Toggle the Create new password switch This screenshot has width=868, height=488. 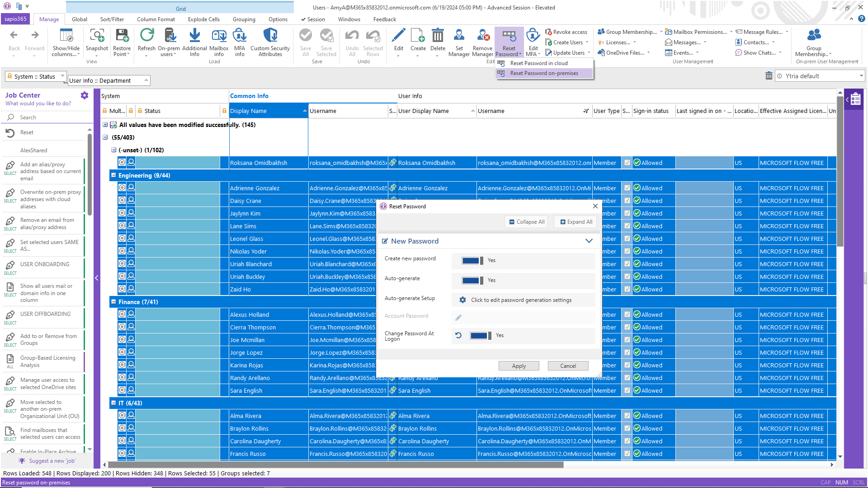[x=472, y=261]
